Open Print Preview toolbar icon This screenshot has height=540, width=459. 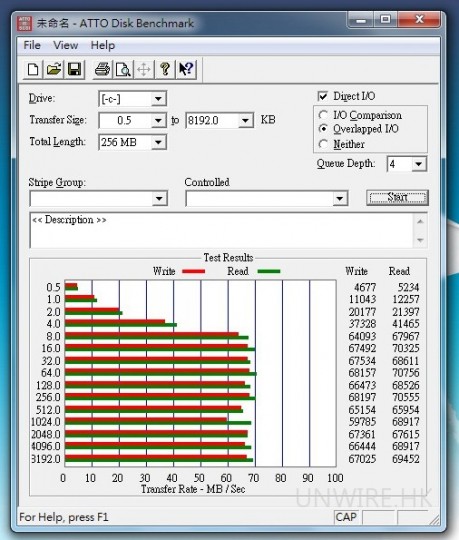tap(123, 70)
